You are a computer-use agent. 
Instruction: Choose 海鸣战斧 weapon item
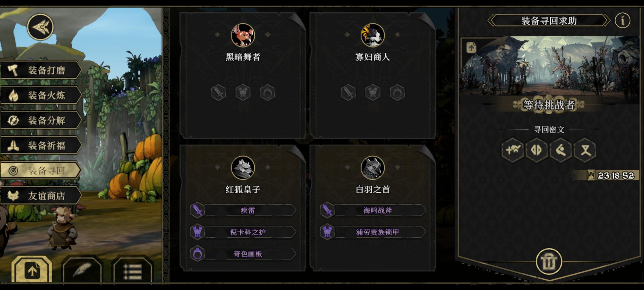click(x=373, y=210)
